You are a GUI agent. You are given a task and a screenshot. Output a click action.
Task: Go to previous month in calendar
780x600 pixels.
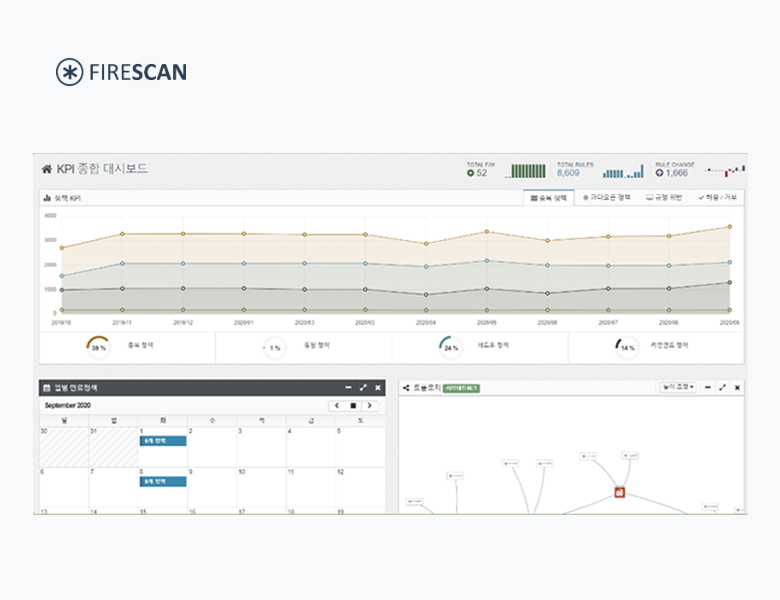click(336, 405)
